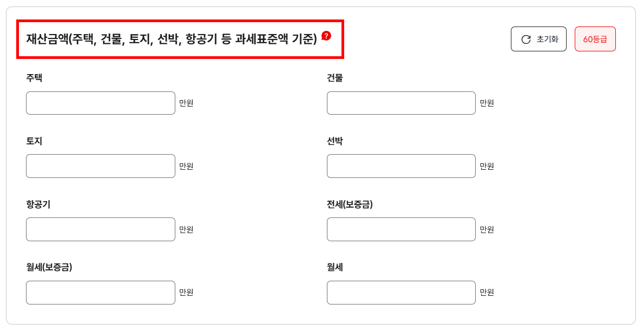Viewport: 644px width, 331px height.
Task: Click the 만원 unit label beside 주택 field
Action: [187, 103]
